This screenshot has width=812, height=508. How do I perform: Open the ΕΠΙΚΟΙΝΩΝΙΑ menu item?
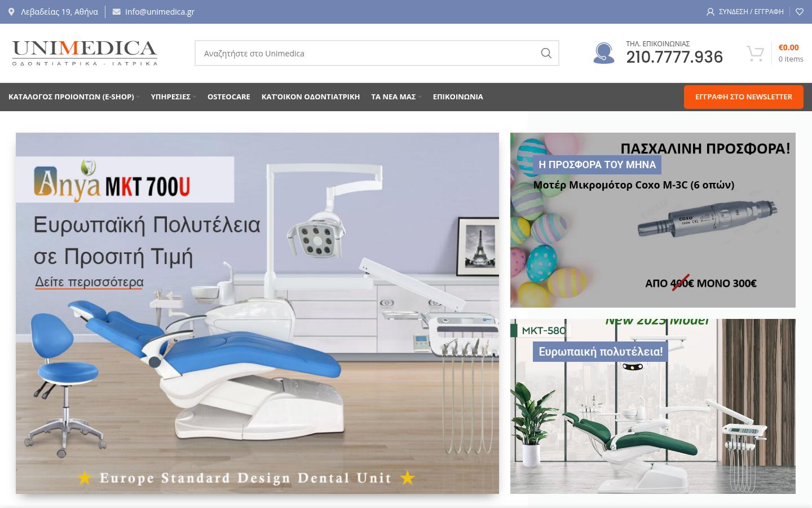click(x=458, y=97)
